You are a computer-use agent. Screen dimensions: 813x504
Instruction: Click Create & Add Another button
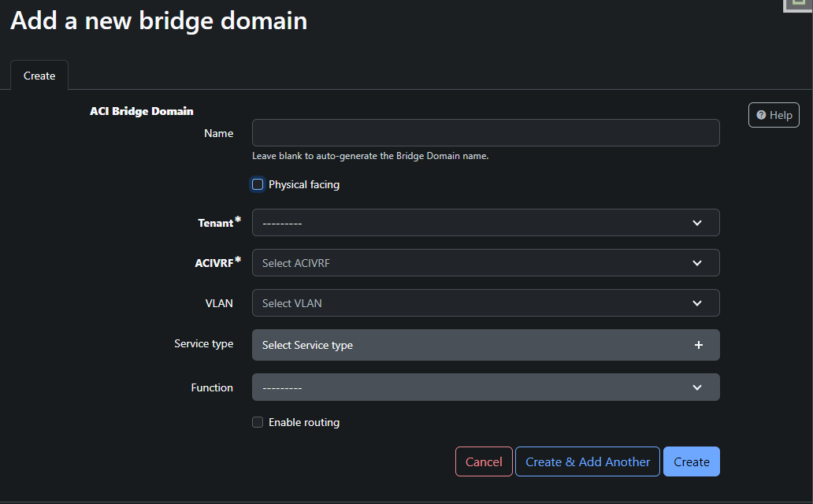click(x=588, y=461)
